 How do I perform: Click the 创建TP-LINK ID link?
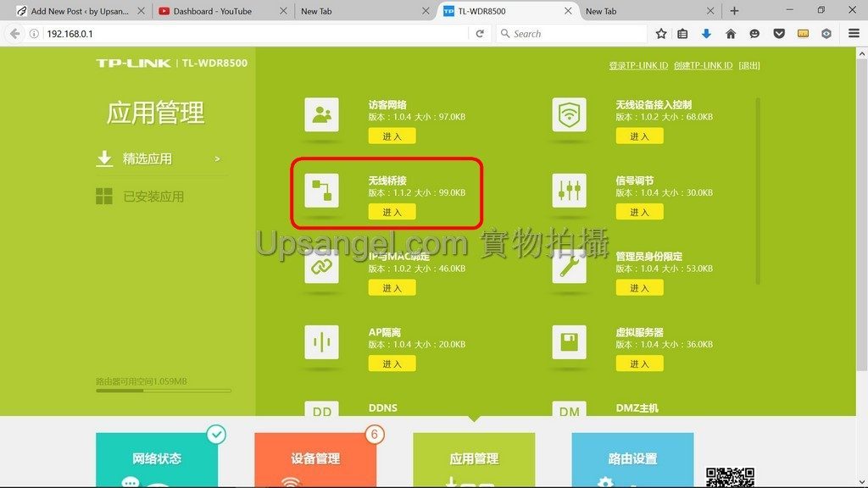pyautogui.click(x=703, y=65)
